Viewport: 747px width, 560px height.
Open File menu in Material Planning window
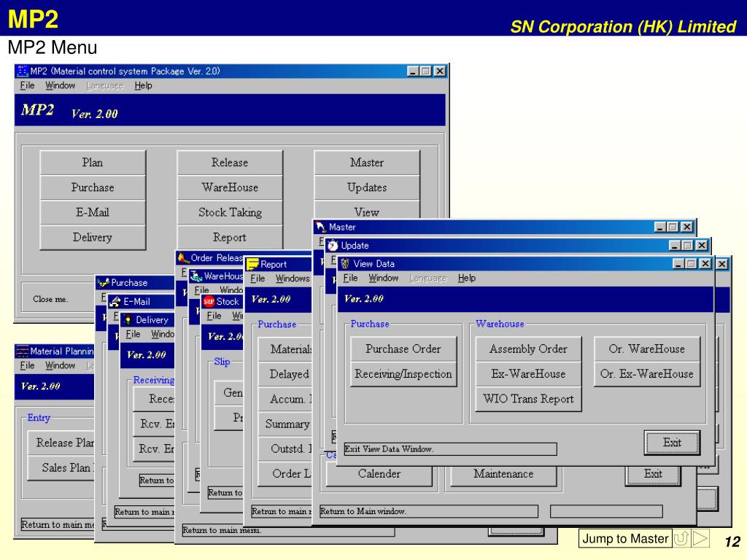point(27,366)
